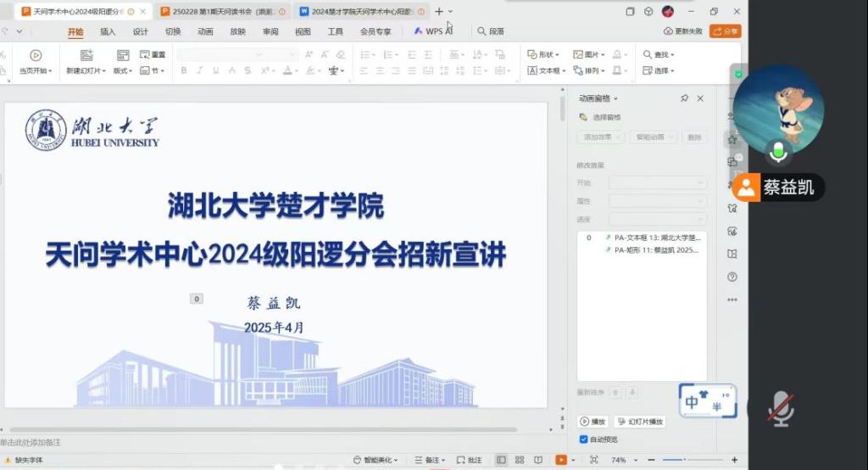Toggle normal view button in status bar
Image resolution: width=868 pixels, height=470 pixels.
[501, 460]
